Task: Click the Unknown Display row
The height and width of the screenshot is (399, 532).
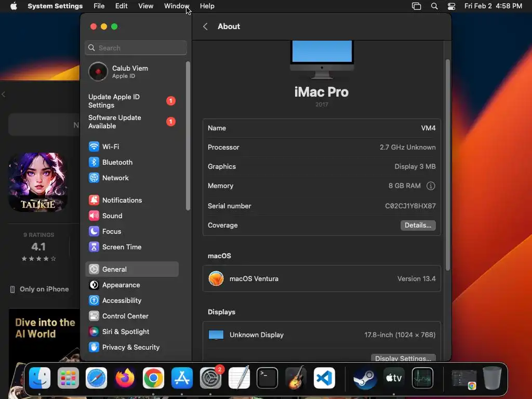Action: pyautogui.click(x=322, y=335)
